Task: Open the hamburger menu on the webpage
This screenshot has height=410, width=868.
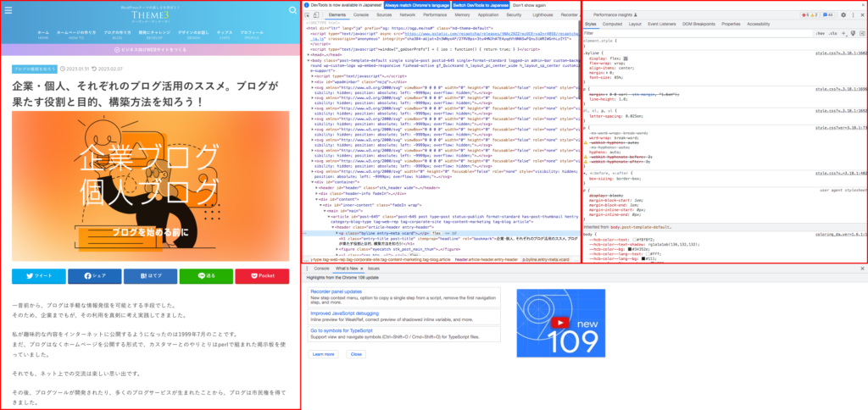Action: (8, 10)
